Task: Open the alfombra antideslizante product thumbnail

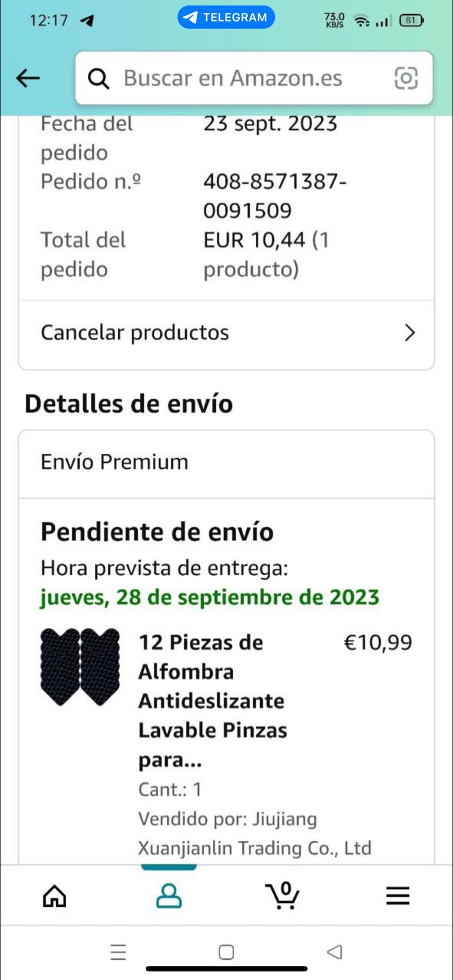Action: 80,667
